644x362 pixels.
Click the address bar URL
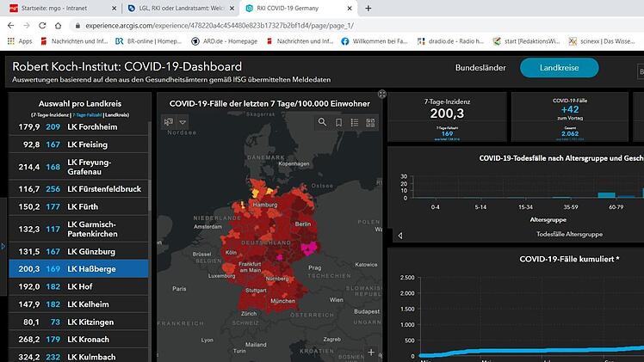(220, 26)
